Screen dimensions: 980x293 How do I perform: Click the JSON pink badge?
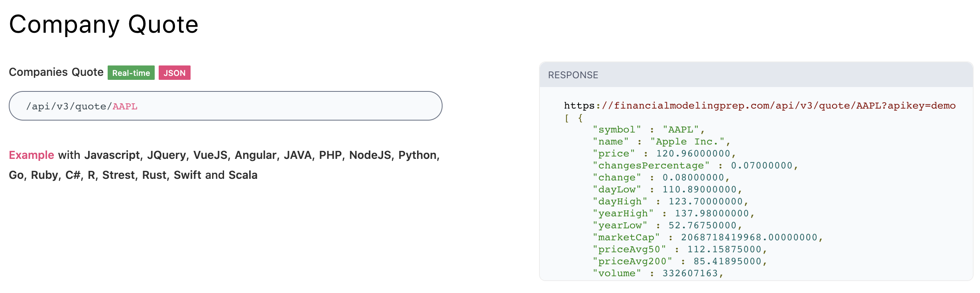coord(174,73)
